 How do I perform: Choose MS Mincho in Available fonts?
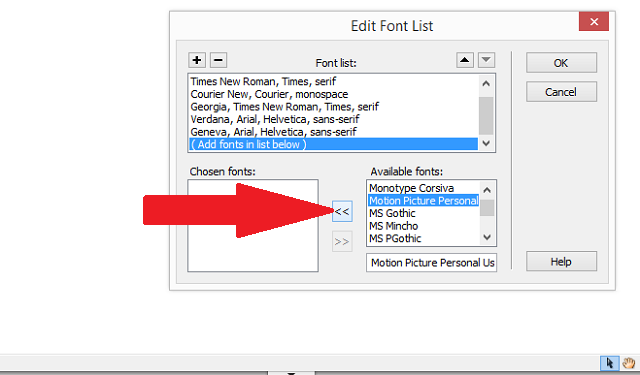pos(424,226)
